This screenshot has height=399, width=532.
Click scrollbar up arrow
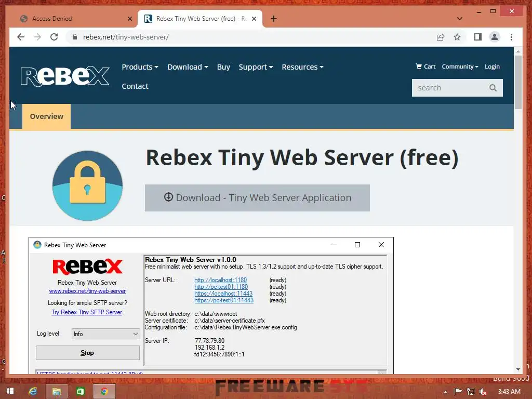click(518, 51)
